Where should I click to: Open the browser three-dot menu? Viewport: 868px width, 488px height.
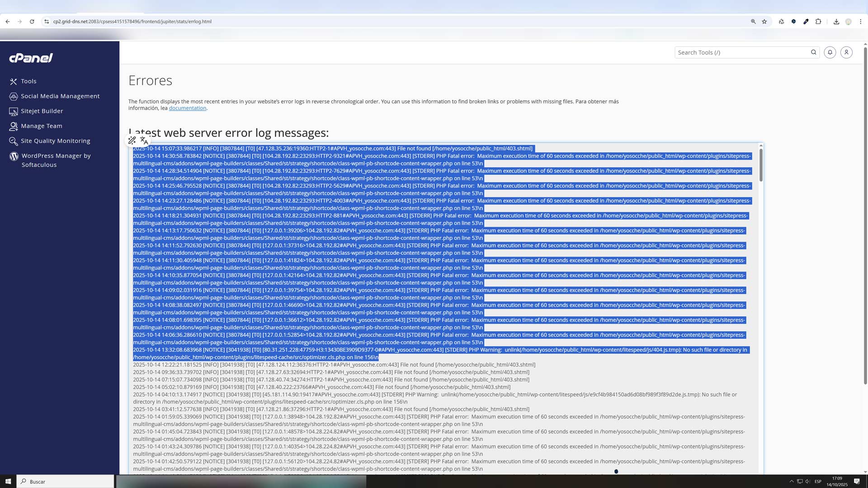coord(861,22)
